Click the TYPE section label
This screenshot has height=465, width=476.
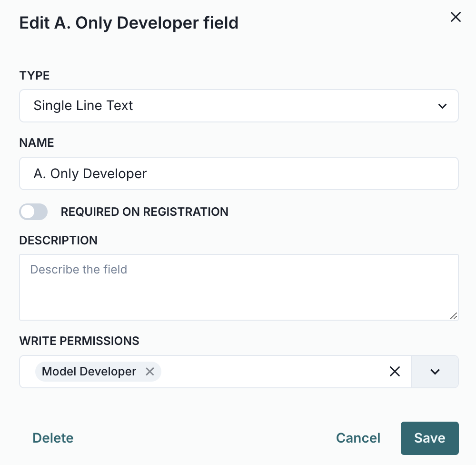pos(34,75)
